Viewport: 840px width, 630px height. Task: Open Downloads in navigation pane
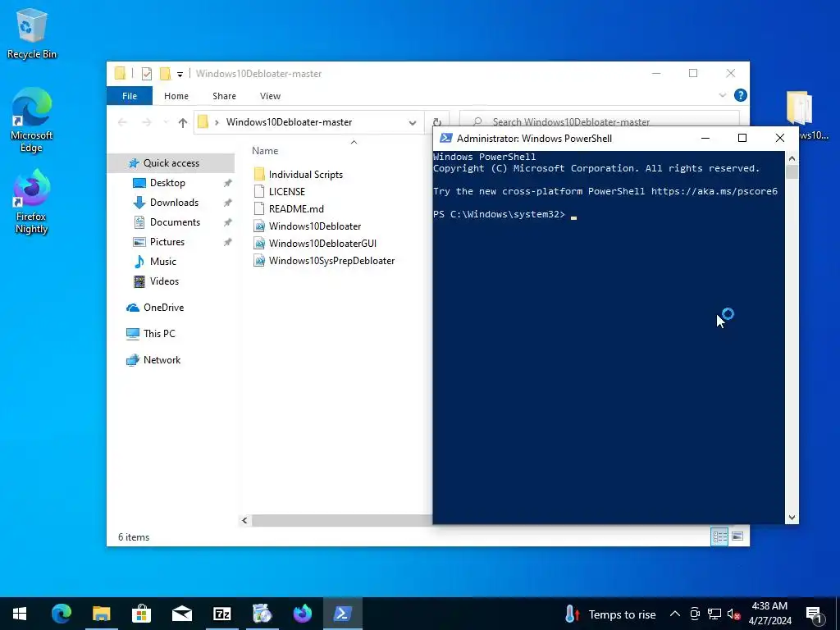[174, 203]
